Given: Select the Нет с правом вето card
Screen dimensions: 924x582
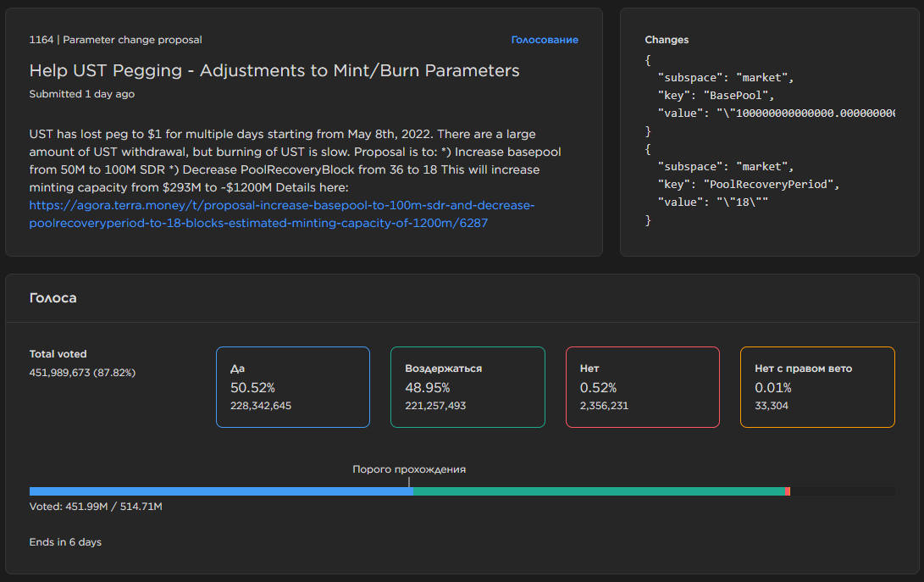Looking at the screenshot, I should [816, 387].
